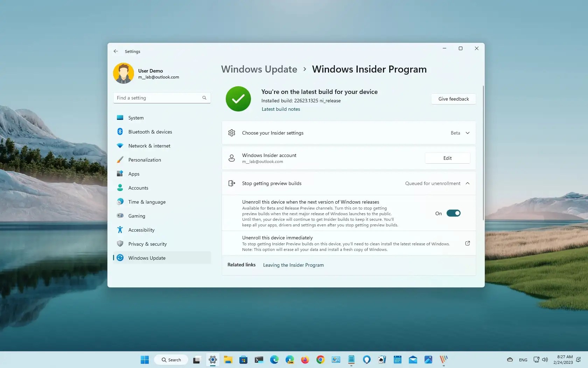Open the Leaving the Insider Program link

pyautogui.click(x=293, y=265)
